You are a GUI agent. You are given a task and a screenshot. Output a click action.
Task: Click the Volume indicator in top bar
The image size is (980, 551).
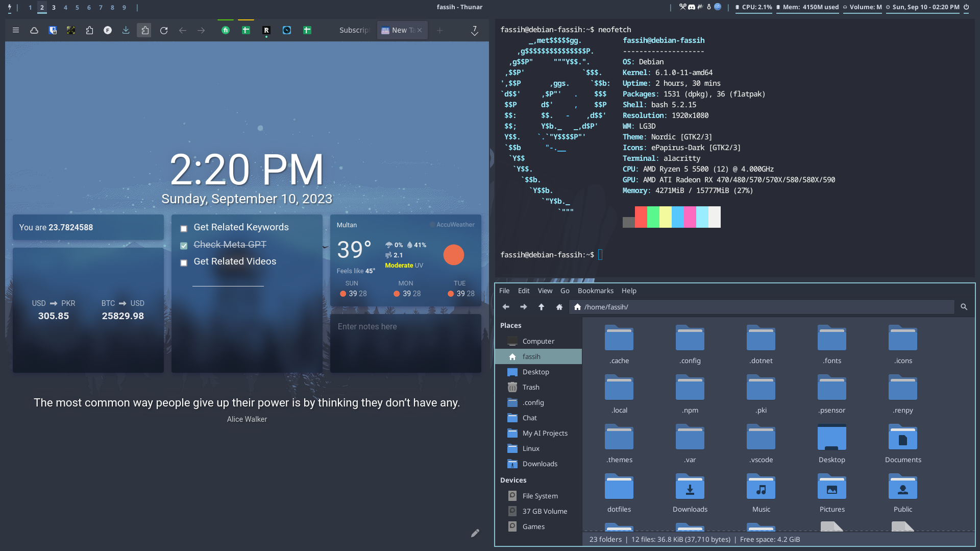862,7
